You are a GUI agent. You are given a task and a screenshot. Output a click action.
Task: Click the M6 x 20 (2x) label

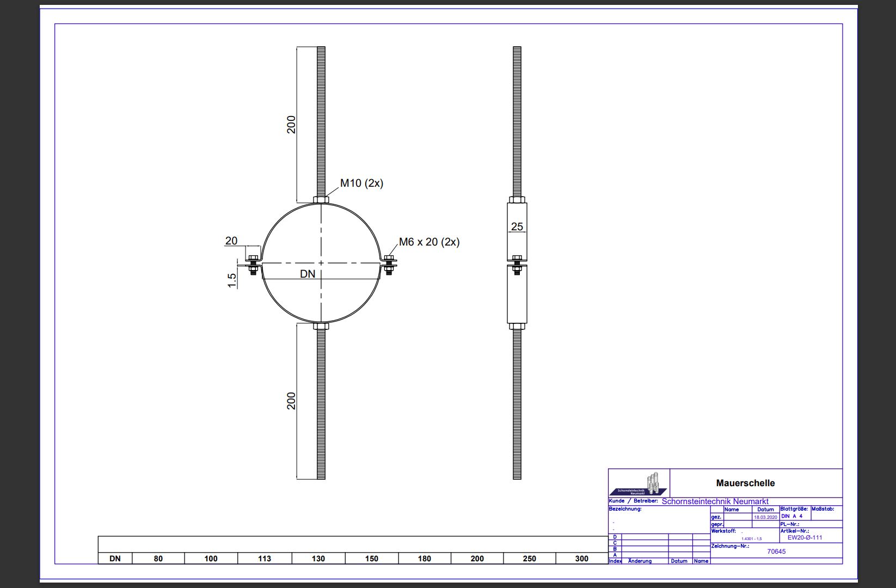click(x=429, y=242)
